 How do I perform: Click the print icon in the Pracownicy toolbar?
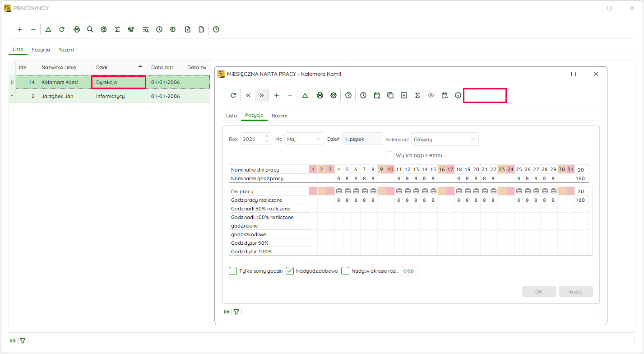pyautogui.click(x=77, y=29)
